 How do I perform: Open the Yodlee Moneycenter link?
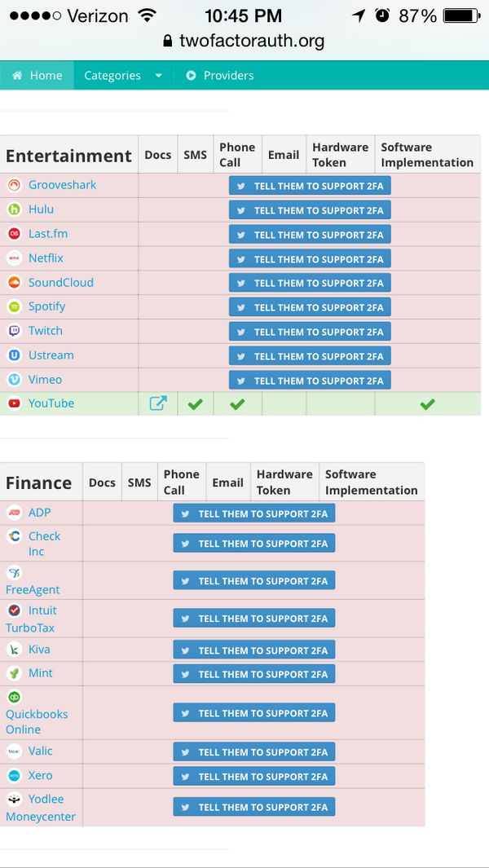coord(41,808)
